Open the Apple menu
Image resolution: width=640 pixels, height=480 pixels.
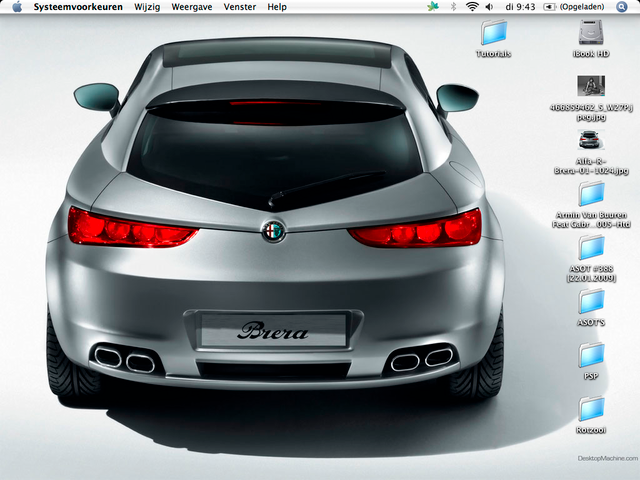pos(17,7)
